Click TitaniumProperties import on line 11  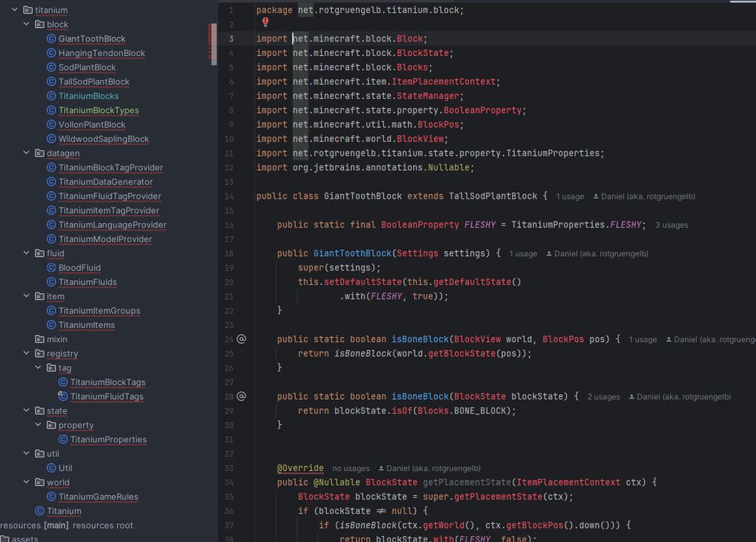tap(553, 153)
